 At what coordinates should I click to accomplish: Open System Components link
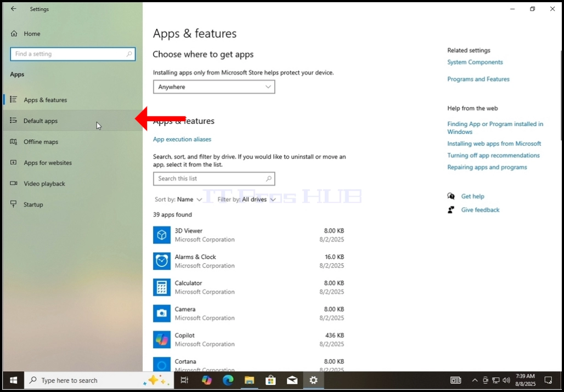tap(475, 62)
